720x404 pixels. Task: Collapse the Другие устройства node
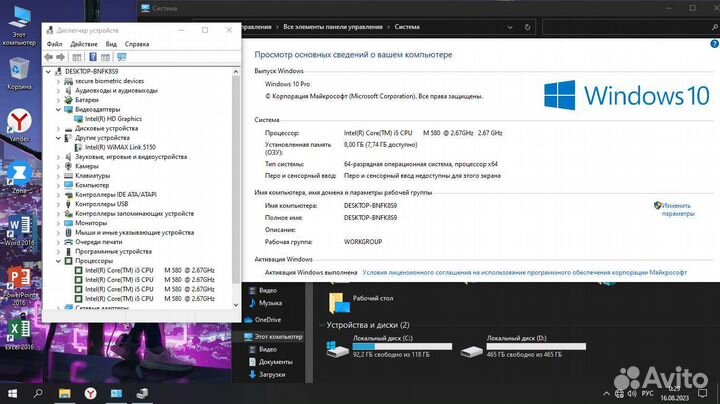pos(58,138)
